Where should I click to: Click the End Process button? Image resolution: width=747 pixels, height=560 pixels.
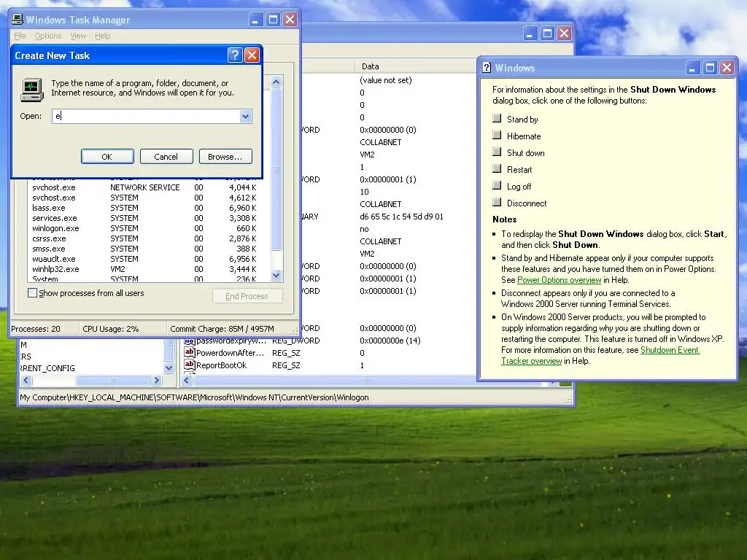click(x=247, y=296)
